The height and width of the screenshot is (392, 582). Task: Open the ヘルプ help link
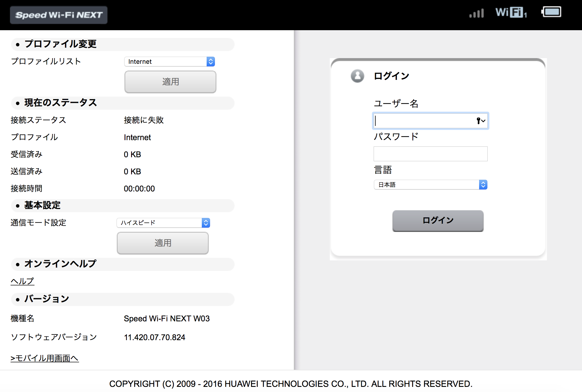click(22, 281)
